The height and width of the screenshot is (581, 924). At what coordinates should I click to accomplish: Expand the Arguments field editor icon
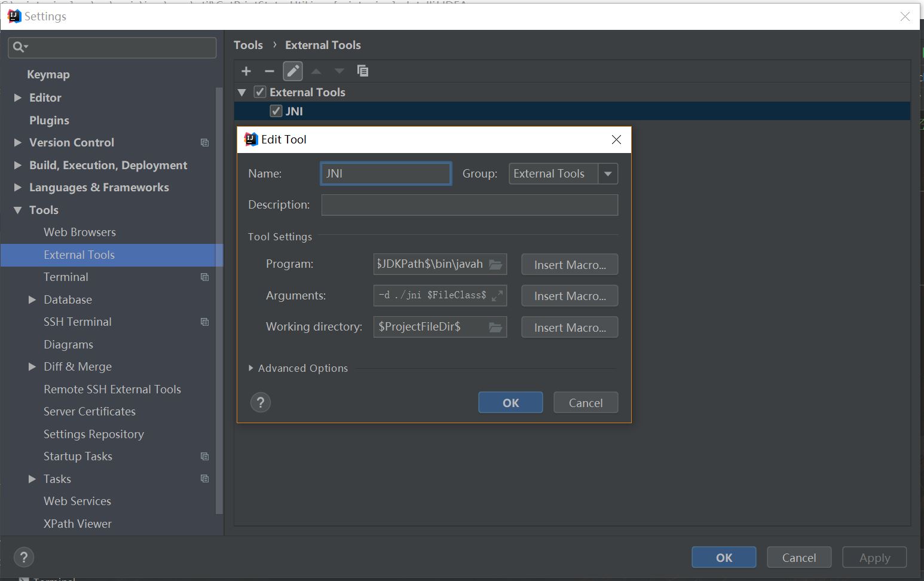tap(497, 295)
